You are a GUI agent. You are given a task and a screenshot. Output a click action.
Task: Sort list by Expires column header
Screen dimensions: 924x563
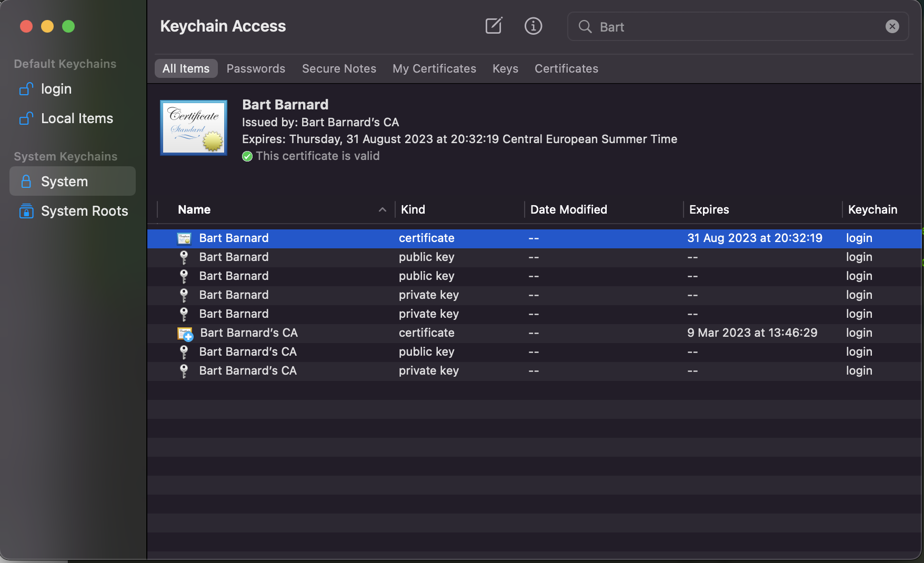[708, 209]
